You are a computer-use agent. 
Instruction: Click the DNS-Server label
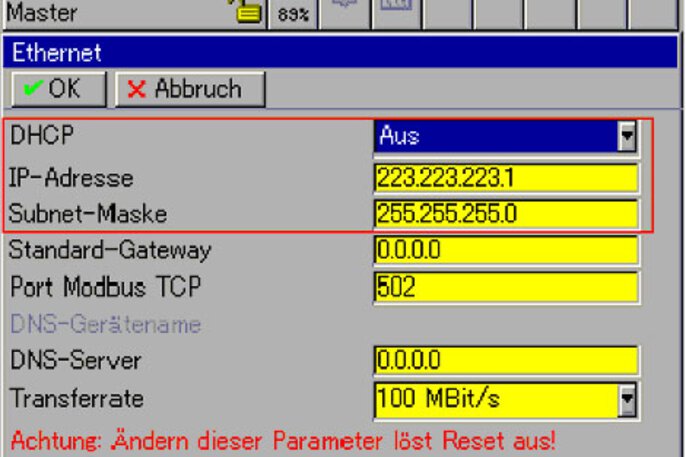(x=76, y=360)
